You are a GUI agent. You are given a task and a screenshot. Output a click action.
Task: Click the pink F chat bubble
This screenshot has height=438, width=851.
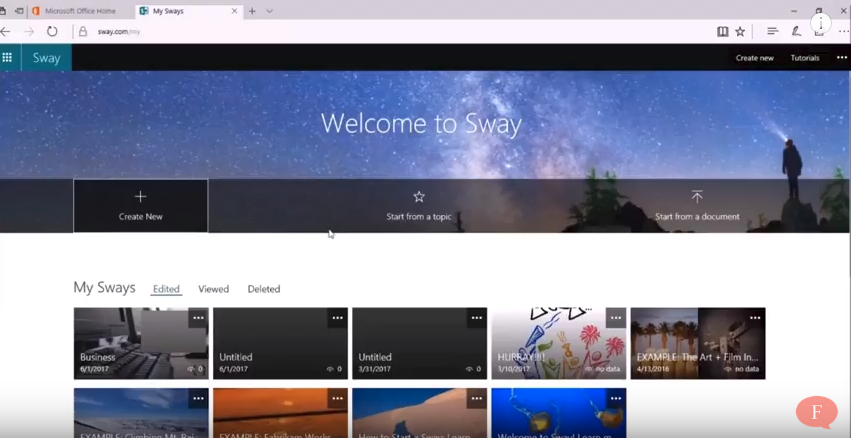tap(817, 412)
